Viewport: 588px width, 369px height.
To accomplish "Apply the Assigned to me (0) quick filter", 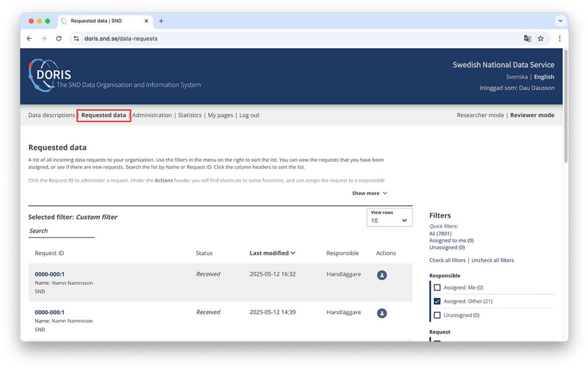I will (451, 240).
